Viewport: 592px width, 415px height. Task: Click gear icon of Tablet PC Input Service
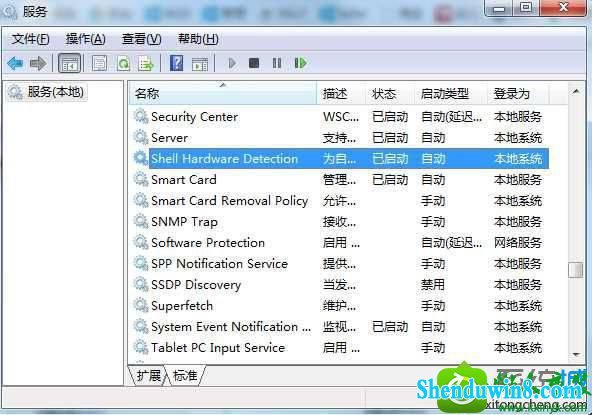click(x=141, y=347)
